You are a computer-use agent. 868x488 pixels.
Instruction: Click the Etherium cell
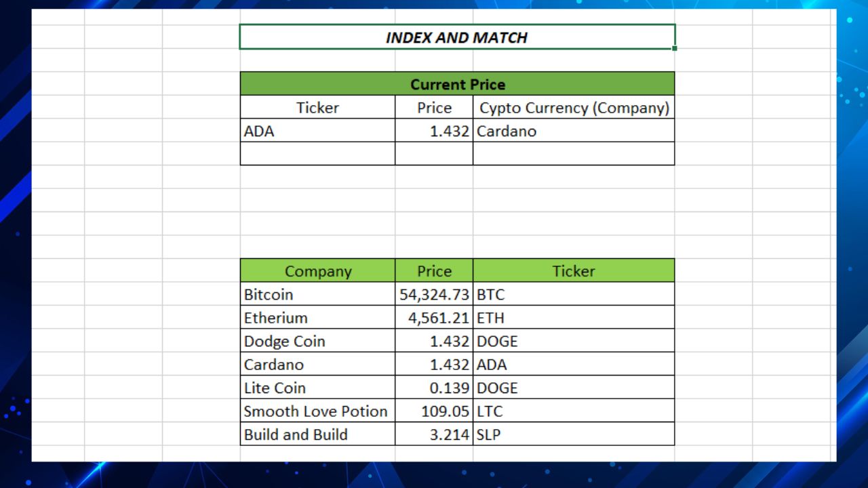(317, 317)
